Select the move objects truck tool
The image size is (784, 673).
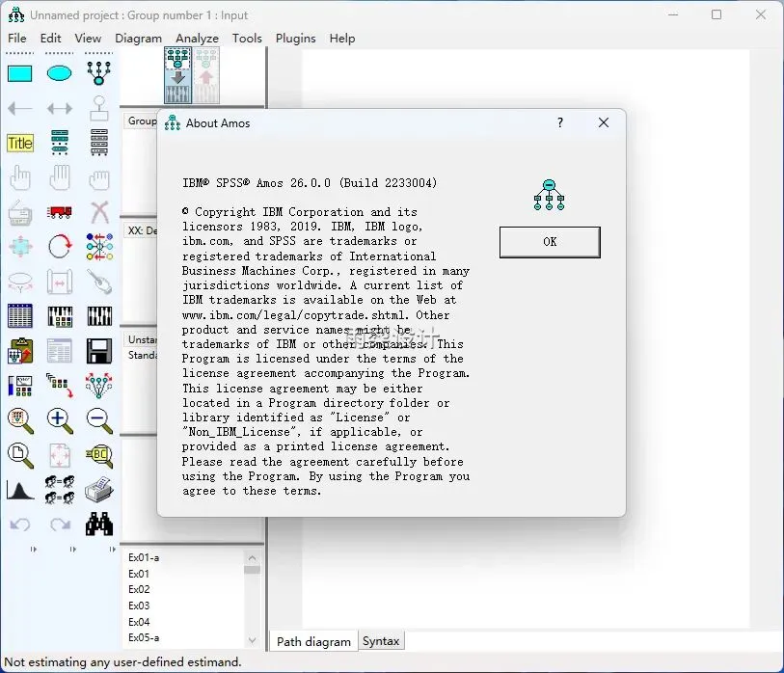point(59,212)
